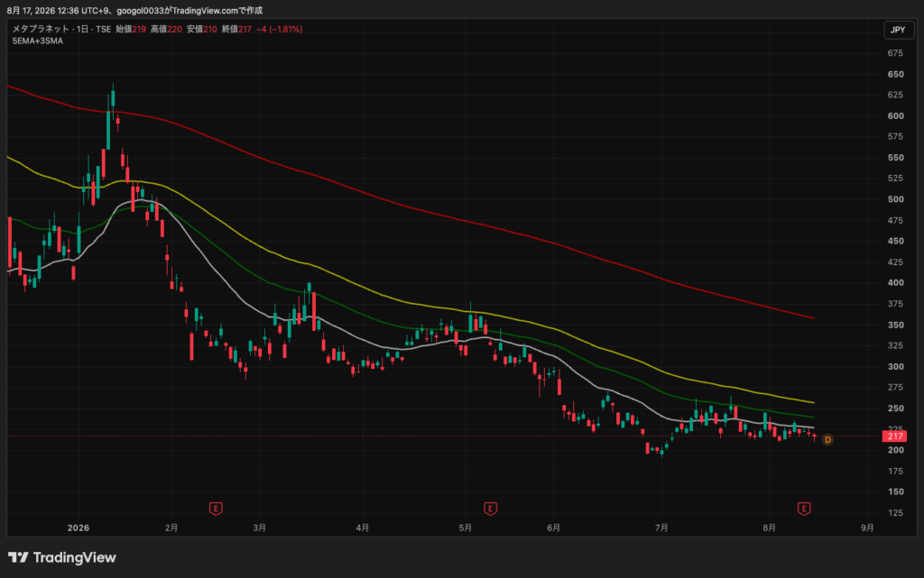This screenshot has width=924, height=578.
Task: Click the 300 price axis label
Action: tap(895, 367)
